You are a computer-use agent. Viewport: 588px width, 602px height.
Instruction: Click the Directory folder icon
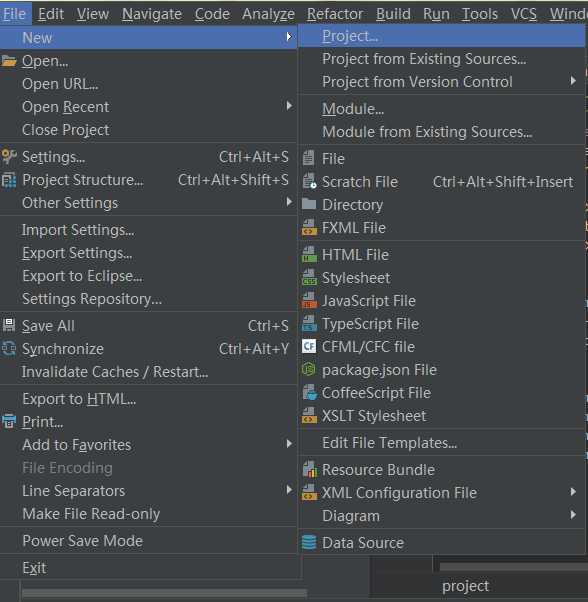tap(309, 204)
